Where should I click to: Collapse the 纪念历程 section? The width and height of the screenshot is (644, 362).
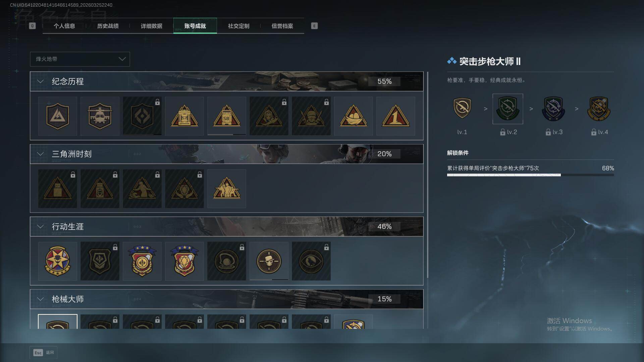(x=40, y=81)
